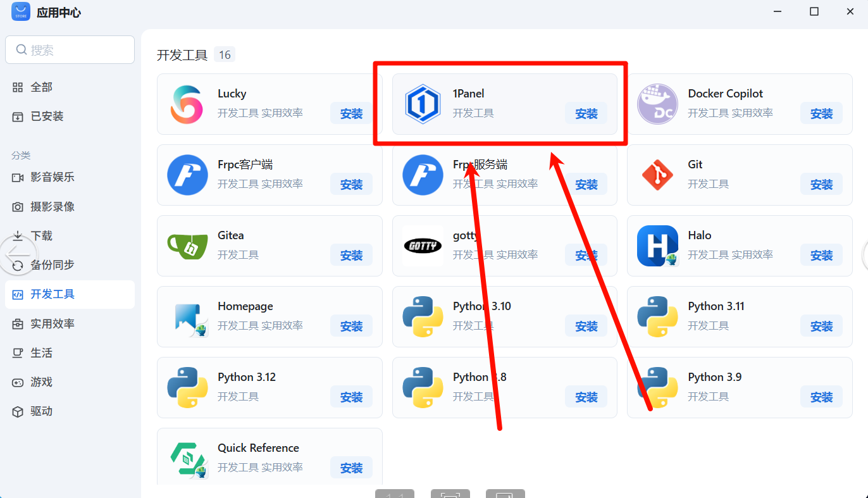
Task: Install the Gitea app
Action: click(x=351, y=255)
